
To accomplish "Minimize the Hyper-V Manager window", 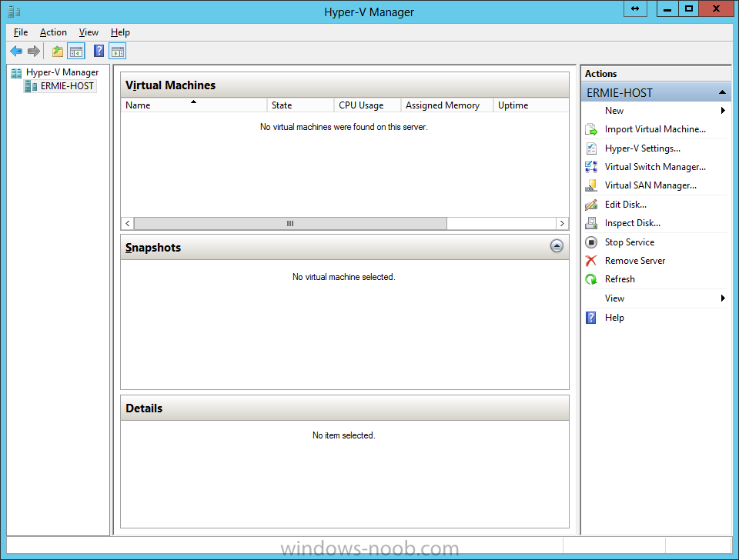I will point(667,8).
